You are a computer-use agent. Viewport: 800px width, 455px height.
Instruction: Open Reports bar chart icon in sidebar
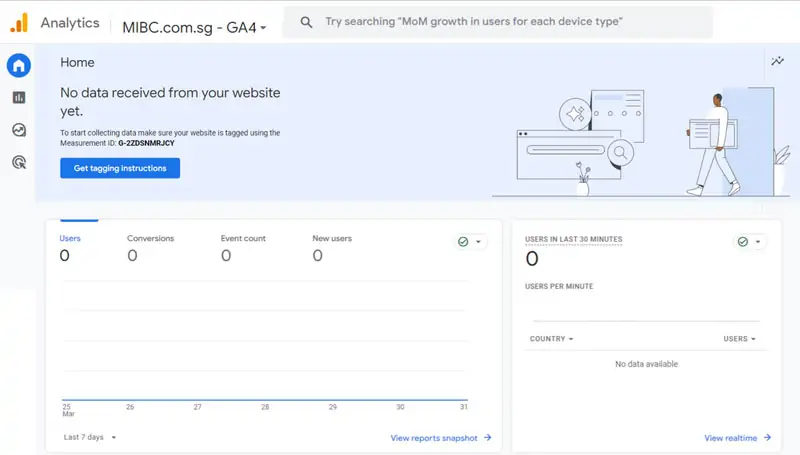tap(18, 98)
